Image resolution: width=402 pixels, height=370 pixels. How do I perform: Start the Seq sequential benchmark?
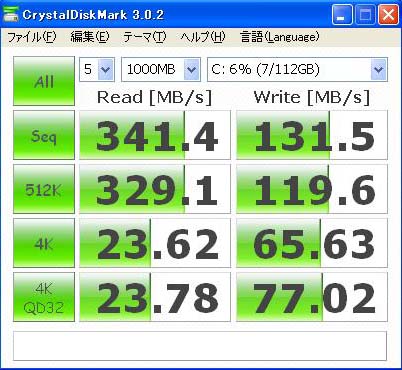[x=44, y=135]
